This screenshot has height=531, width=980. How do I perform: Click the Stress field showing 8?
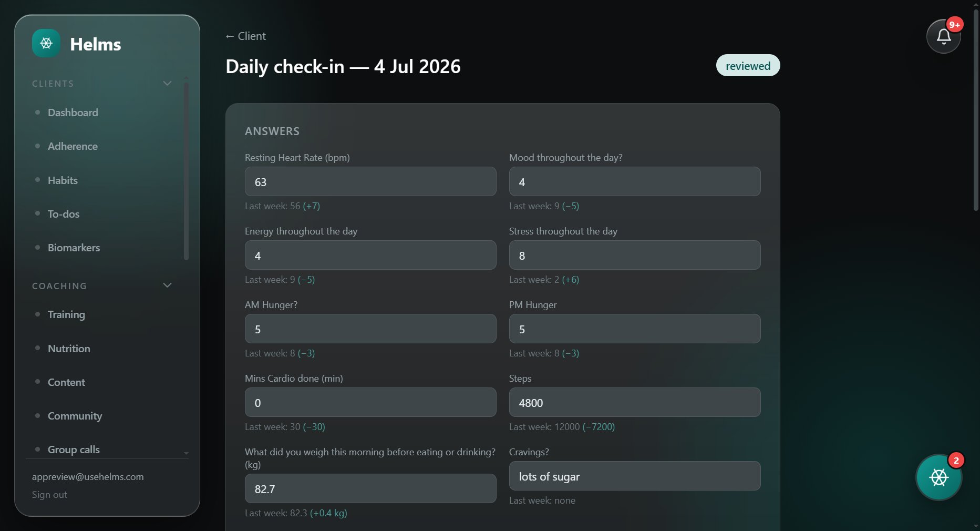tap(635, 256)
